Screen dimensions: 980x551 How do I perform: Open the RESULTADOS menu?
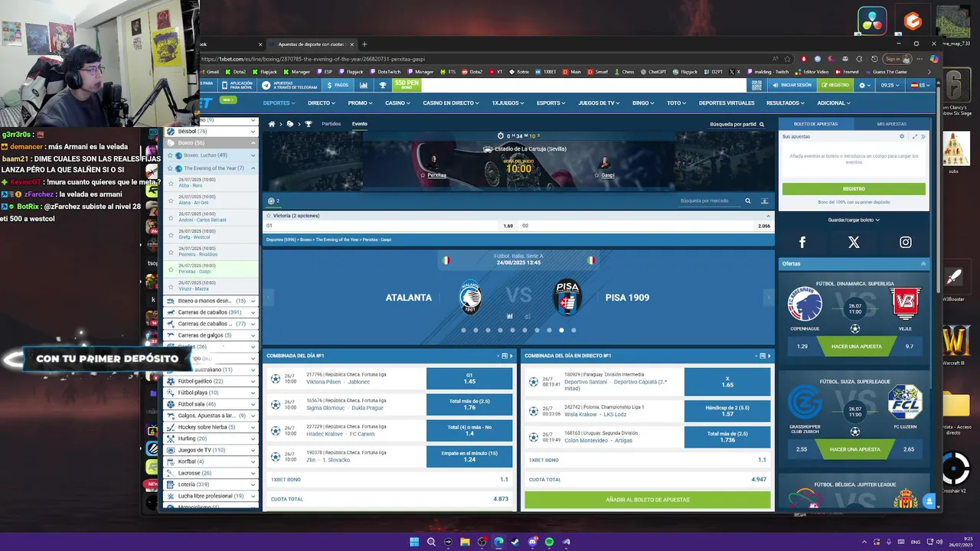pos(786,103)
